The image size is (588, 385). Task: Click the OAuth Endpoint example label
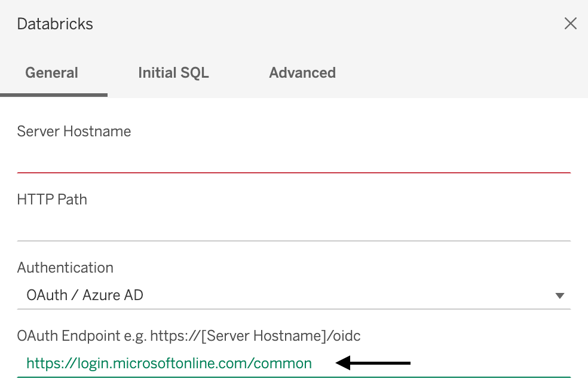[189, 336]
